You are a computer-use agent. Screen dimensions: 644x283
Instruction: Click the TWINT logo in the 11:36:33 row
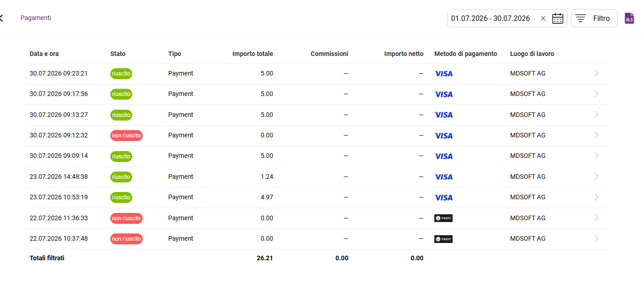(443, 218)
